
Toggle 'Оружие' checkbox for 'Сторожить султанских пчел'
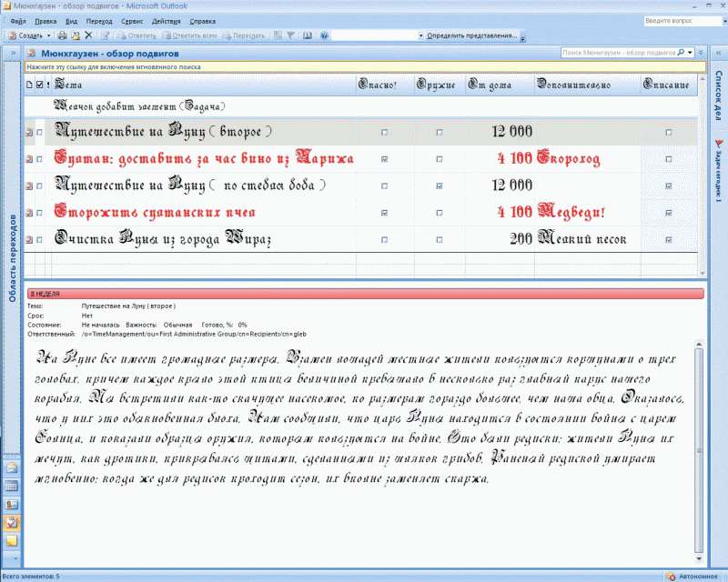[x=440, y=213]
